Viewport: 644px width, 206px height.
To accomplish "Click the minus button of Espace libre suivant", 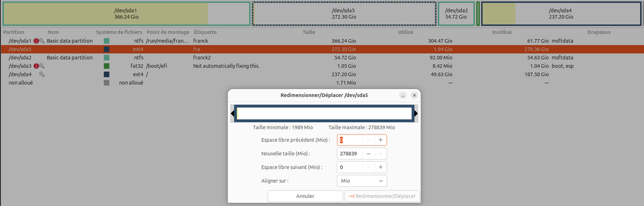I will point(369,167).
